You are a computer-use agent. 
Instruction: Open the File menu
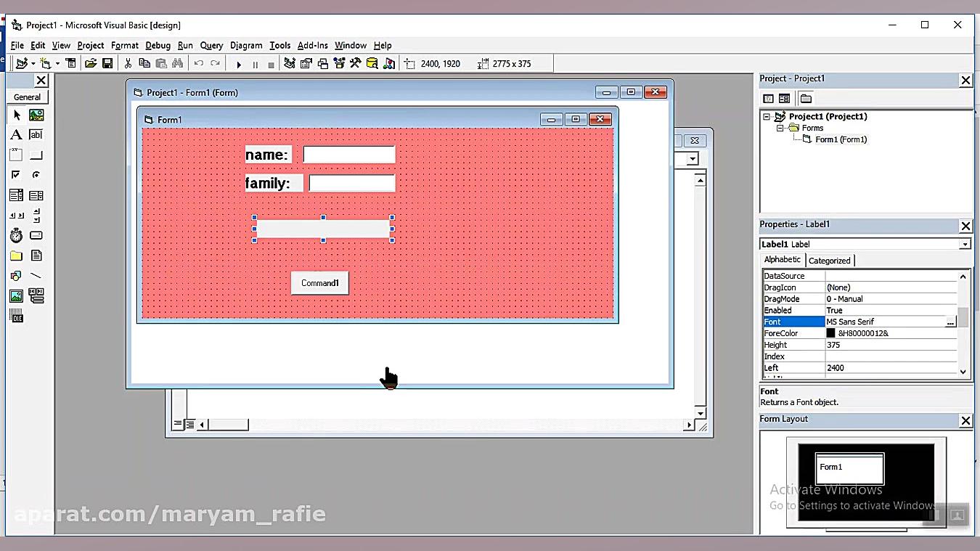[x=17, y=45]
